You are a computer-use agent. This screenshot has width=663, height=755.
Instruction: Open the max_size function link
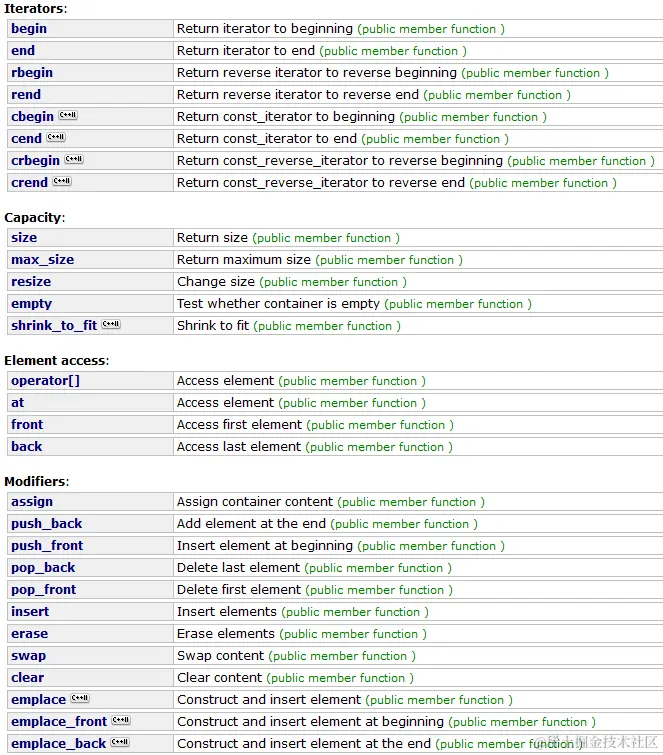[x=42, y=260]
